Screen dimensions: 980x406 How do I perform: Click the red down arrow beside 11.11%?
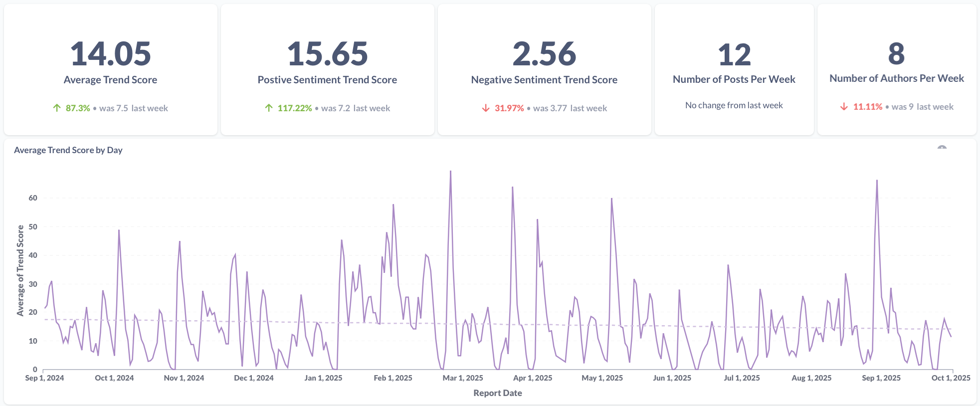(x=844, y=107)
